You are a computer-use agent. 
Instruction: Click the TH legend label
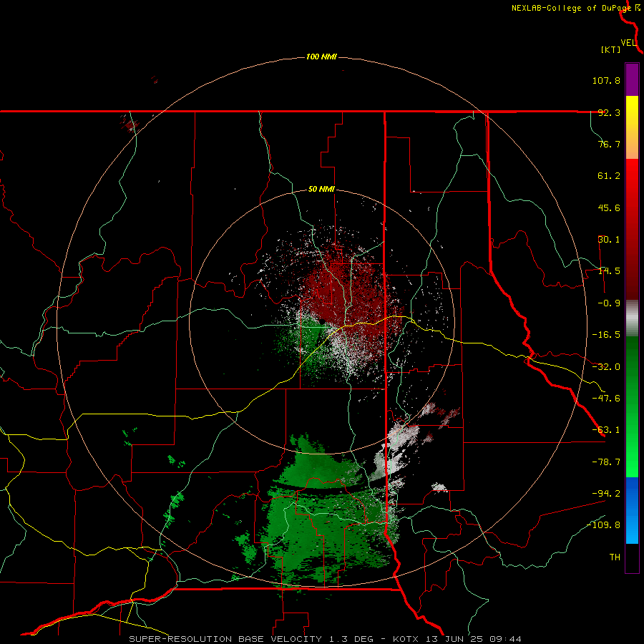click(615, 557)
